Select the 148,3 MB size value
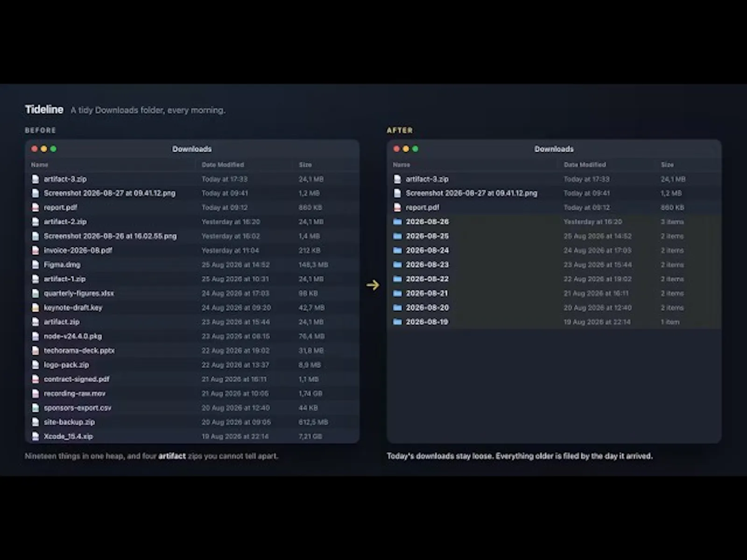 (313, 265)
